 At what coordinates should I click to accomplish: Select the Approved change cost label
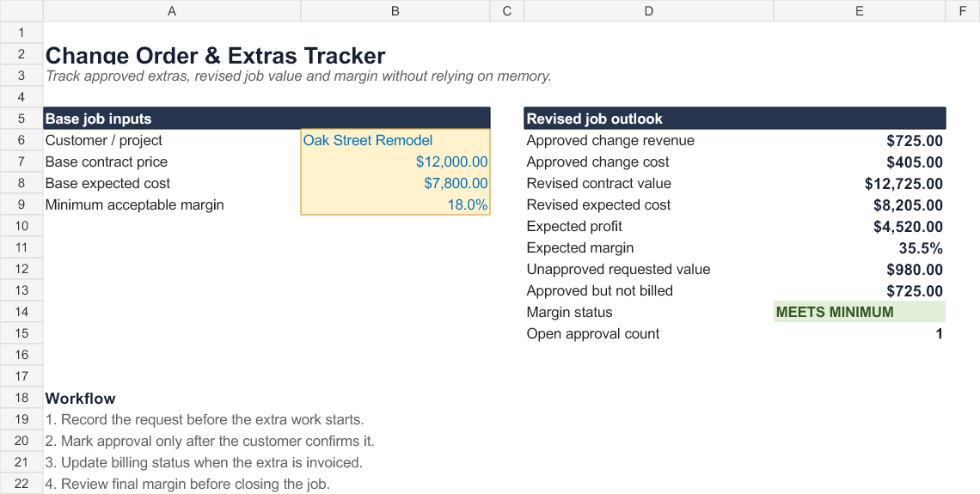point(597,162)
